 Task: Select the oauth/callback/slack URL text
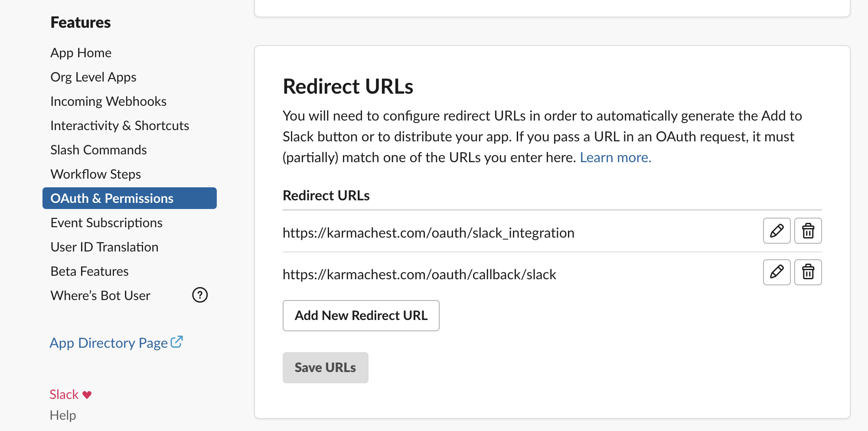[419, 274]
